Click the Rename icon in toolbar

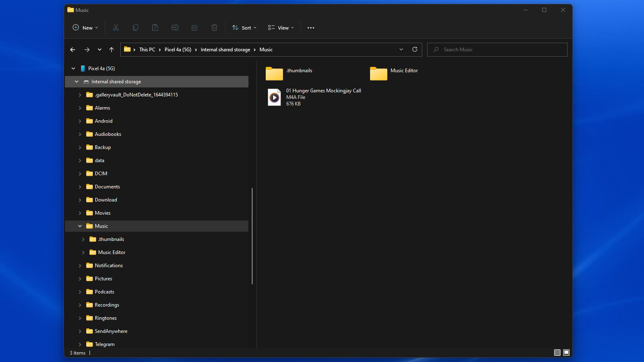coord(175,27)
